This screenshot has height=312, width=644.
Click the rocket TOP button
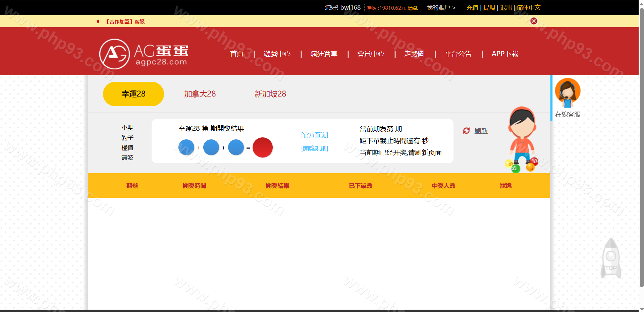tap(611, 258)
